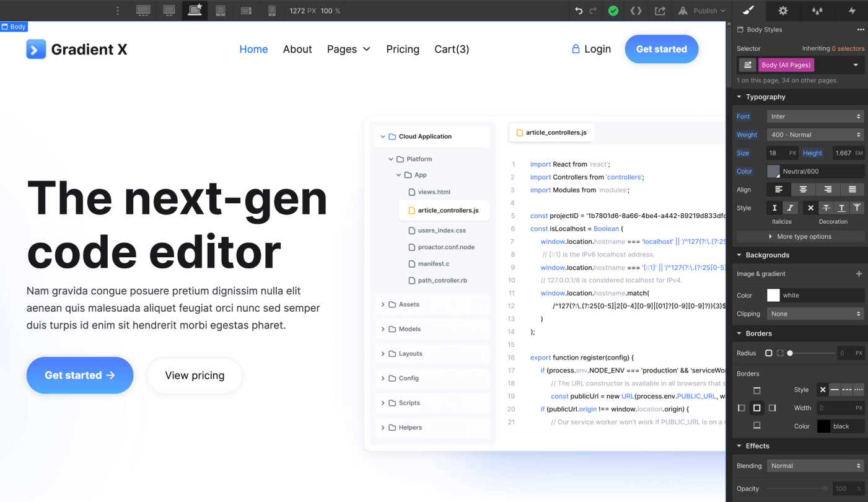Screen dimensions: 868x502
Task: Open the selector dropdown arrow
Action: 856,65
